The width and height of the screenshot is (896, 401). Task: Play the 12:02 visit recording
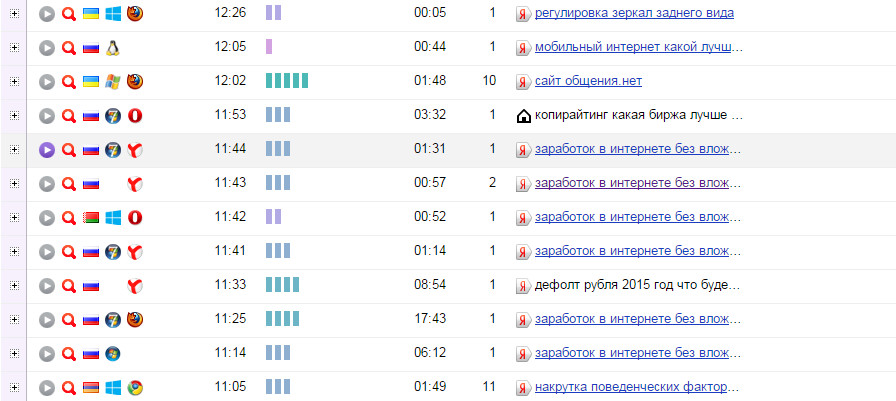47,82
